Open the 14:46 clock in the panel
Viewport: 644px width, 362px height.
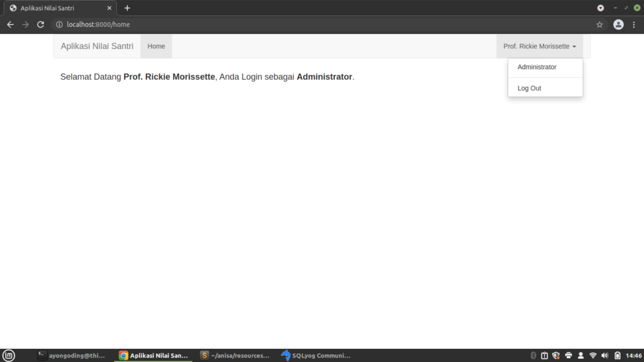click(x=634, y=356)
